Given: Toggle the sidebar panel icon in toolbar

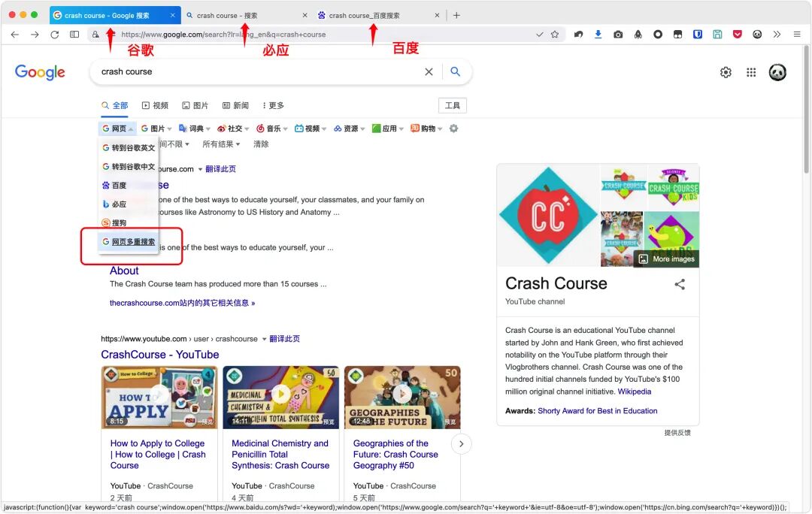Looking at the screenshot, I should click(74, 35).
